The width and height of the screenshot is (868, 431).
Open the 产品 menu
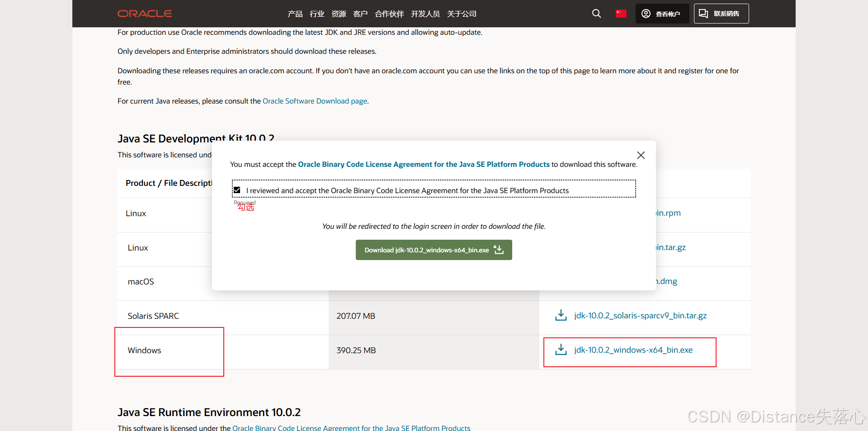point(295,14)
